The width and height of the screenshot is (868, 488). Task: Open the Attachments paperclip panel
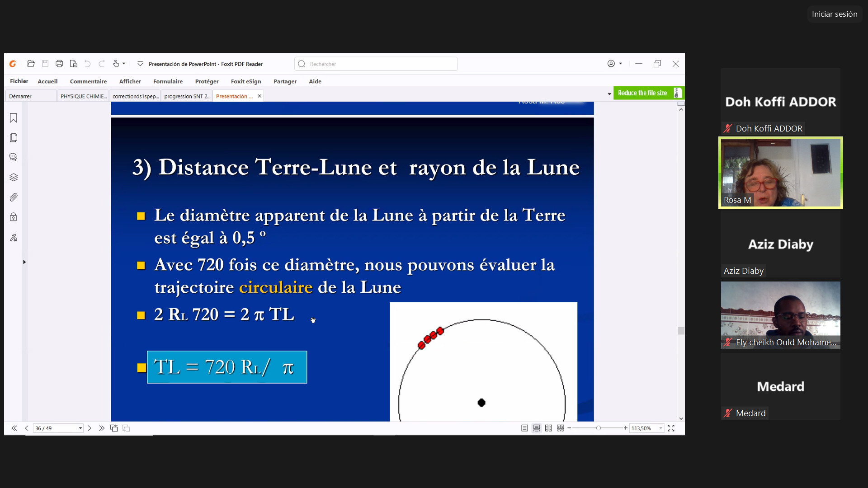click(x=14, y=197)
